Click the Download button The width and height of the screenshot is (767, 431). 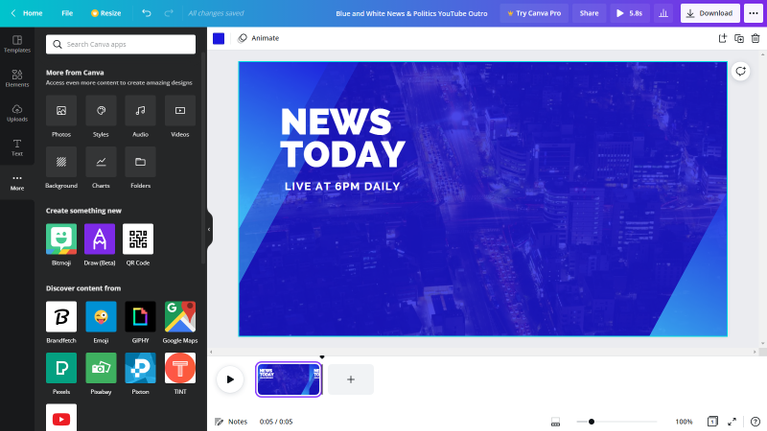710,13
